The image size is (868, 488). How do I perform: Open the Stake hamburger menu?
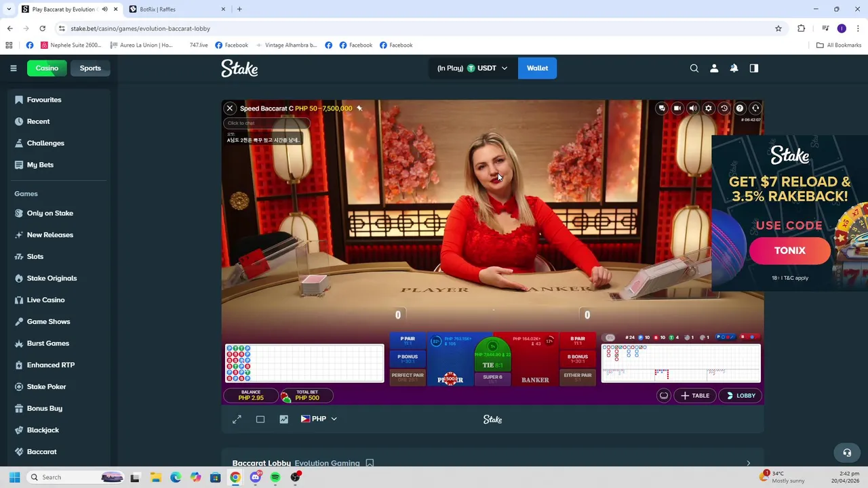pos(13,68)
